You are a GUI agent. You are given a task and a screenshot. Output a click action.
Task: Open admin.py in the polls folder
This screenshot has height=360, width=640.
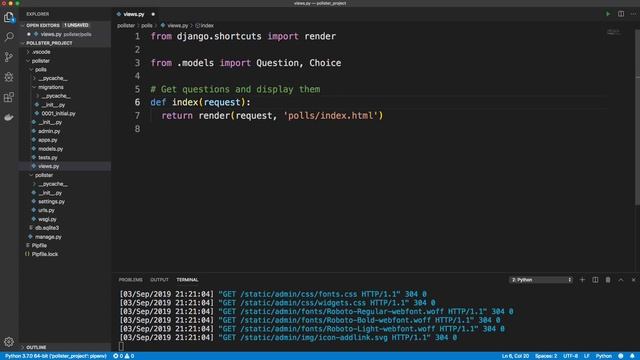[49, 131]
